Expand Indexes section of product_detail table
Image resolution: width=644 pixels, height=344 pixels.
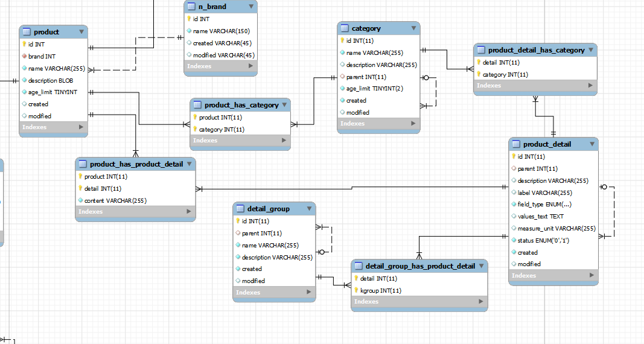(591, 276)
